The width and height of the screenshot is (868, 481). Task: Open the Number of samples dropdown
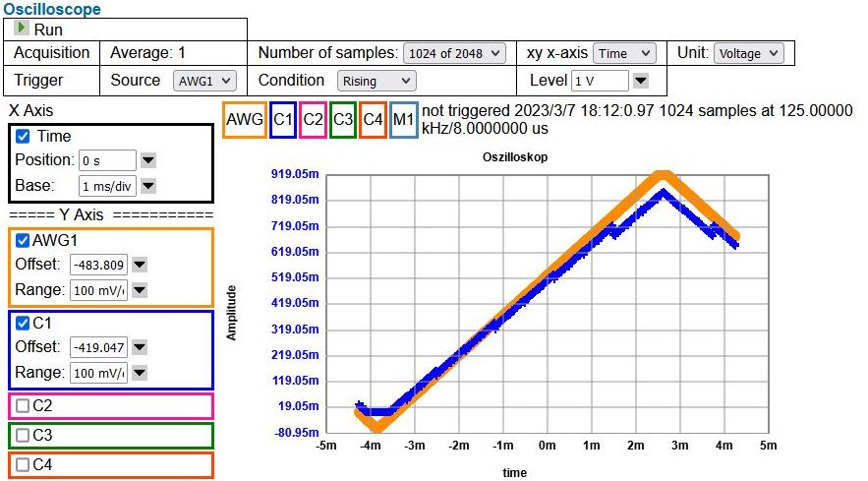453,53
